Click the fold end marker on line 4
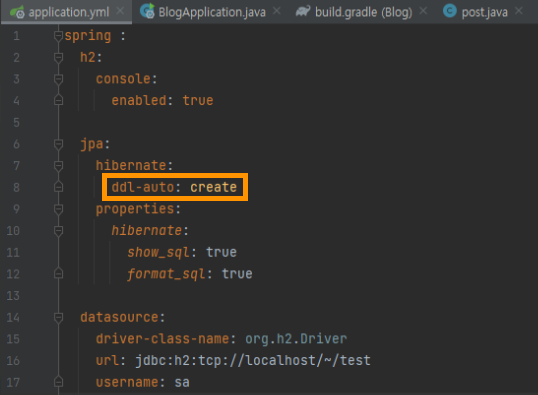The width and height of the screenshot is (538, 395). [58, 100]
